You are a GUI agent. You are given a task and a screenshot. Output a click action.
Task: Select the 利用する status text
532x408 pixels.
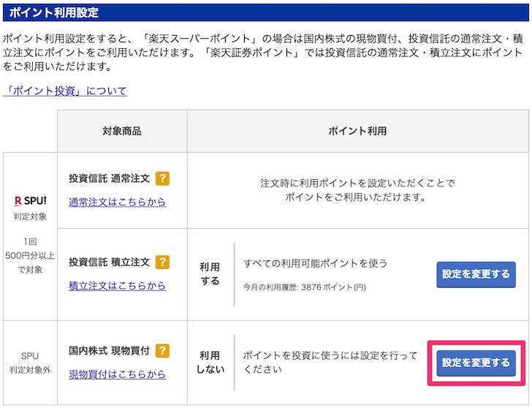(210, 274)
